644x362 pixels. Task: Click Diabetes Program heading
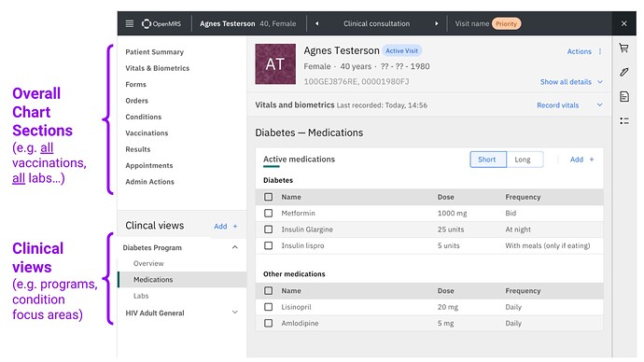pos(152,248)
